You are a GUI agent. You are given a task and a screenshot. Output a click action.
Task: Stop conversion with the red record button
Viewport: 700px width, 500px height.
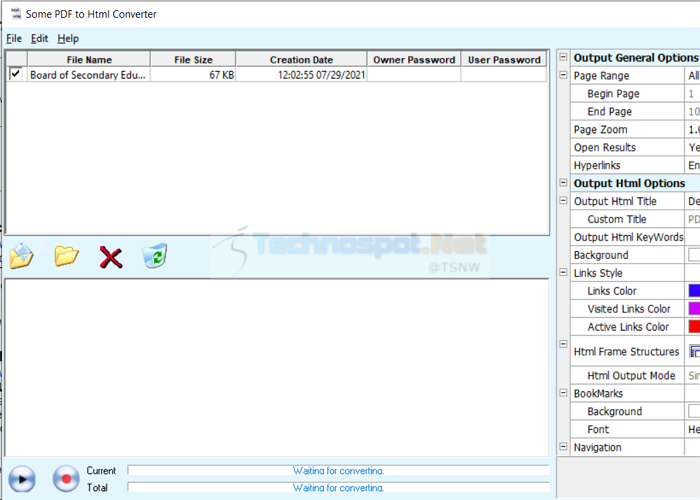[66, 479]
